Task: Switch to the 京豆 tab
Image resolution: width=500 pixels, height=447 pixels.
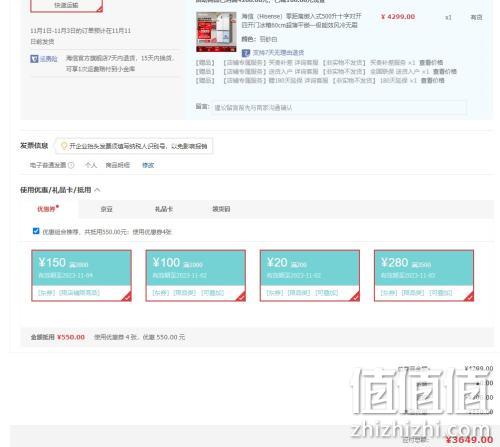Action: pyautogui.click(x=106, y=209)
